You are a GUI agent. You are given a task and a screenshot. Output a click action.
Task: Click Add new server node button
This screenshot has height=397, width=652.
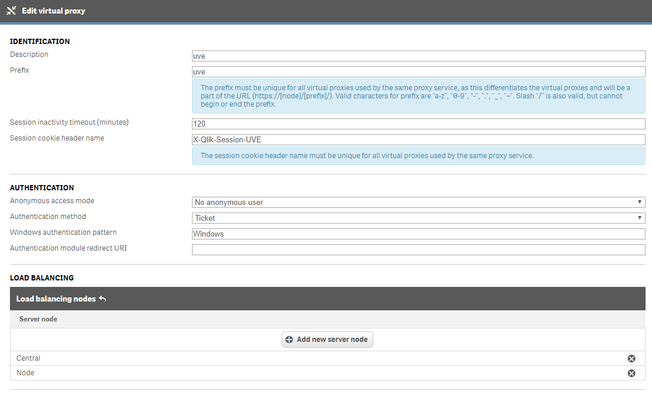(x=327, y=340)
